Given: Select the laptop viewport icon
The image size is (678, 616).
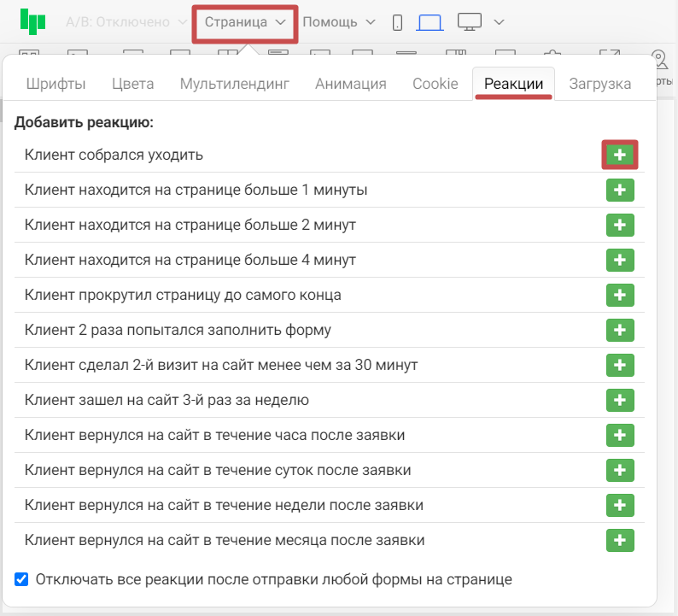Looking at the screenshot, I should [x=430, y=22].
